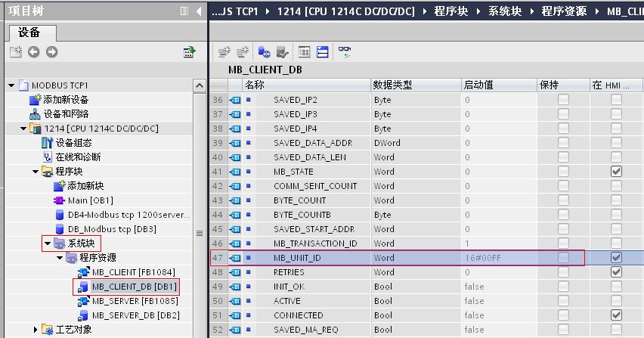
Task: Collapse the system blocks folder
Action: pos(47,243)
